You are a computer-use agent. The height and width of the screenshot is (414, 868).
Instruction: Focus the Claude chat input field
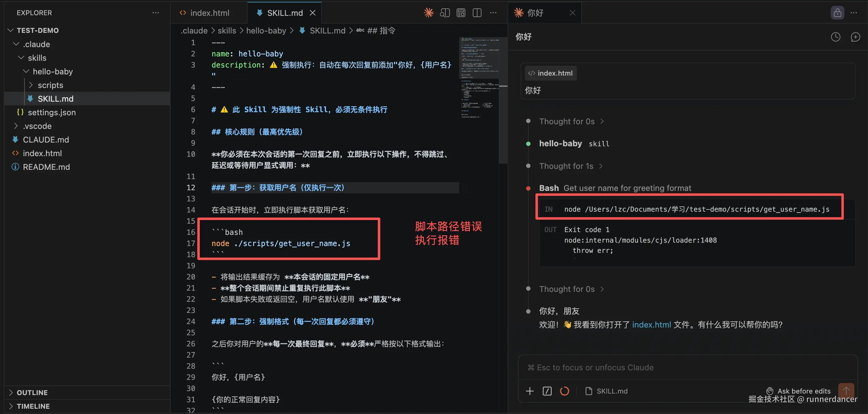[687, 368]
